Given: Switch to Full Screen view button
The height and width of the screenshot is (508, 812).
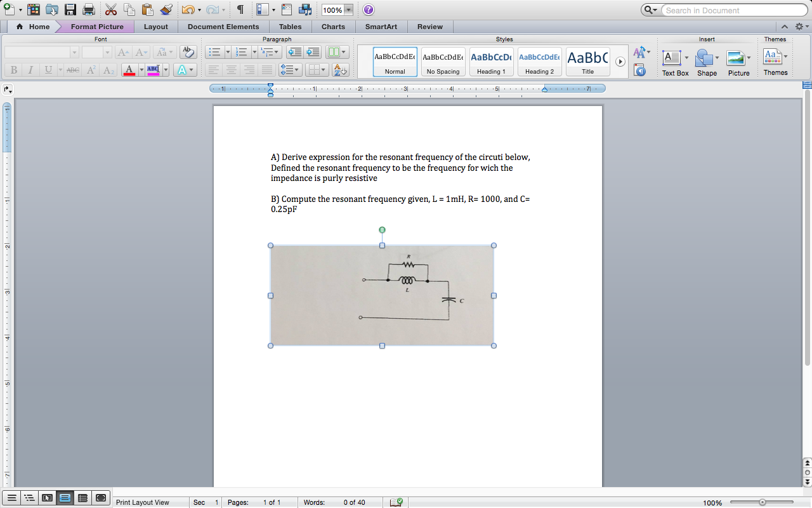Looking at the screenshot, I should [x=100, y=498].
